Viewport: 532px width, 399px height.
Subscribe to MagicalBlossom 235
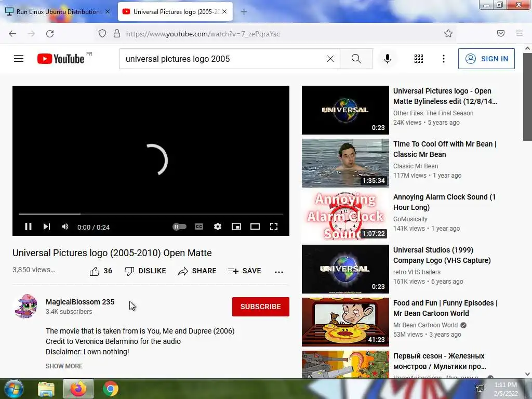[261, 307]
